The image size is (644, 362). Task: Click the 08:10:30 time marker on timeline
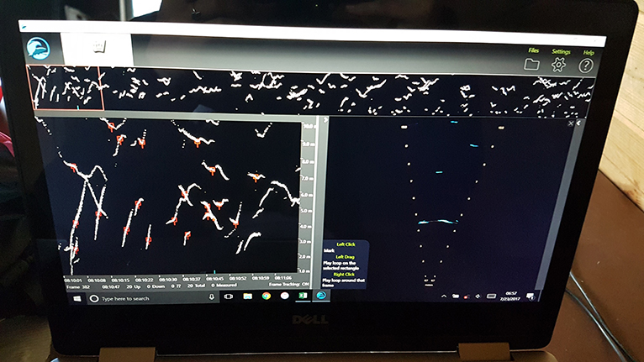(168, 279)
